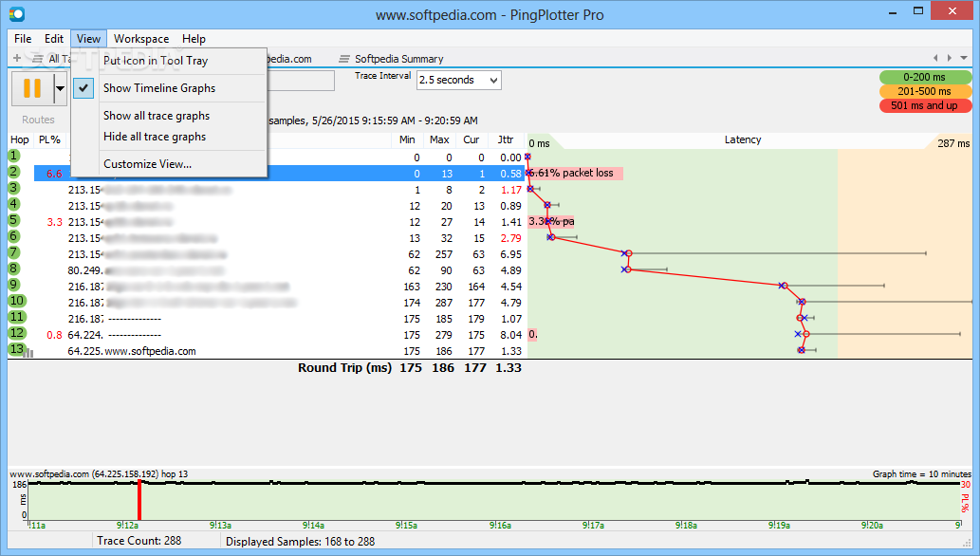Pause tracing with the orange pause button
980x556 pixels.
click(32, 88)
